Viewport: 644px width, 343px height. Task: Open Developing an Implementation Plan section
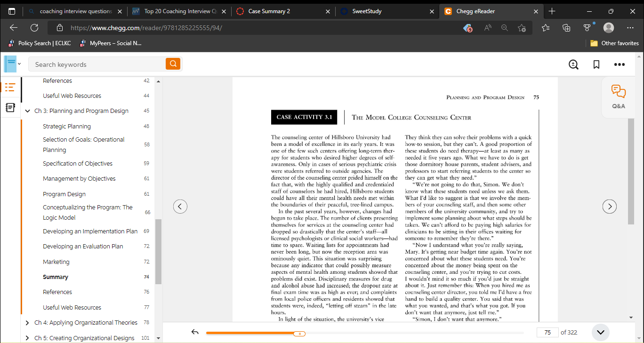point(90,231)
